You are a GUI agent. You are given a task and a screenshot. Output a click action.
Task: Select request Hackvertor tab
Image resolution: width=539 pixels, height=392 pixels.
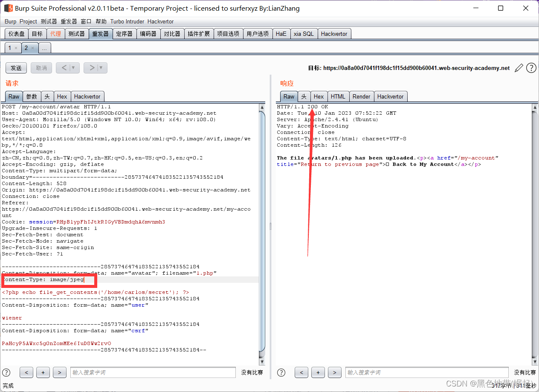tap(87, 96)
